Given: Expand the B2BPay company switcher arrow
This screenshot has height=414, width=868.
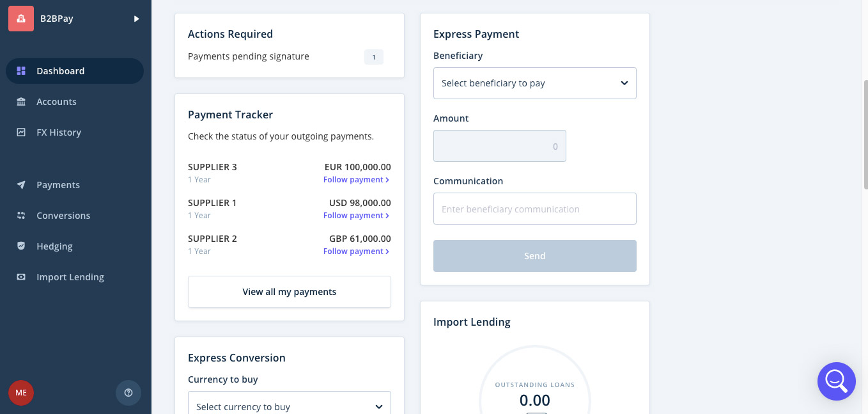Looking at the screenshot, I should [136, 19].
